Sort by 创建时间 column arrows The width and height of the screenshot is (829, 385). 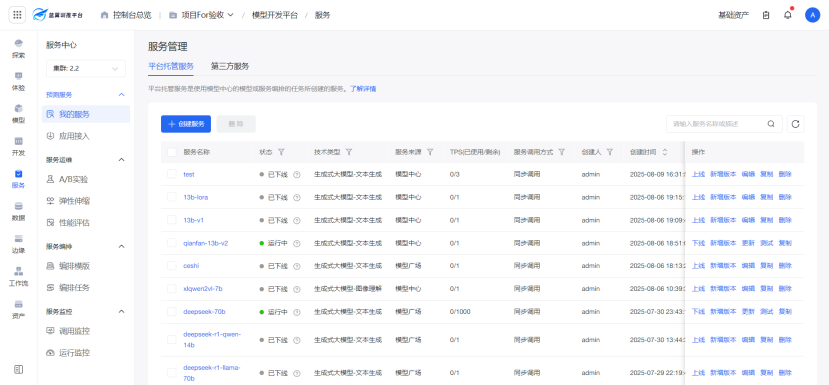[x=665, y=152]
